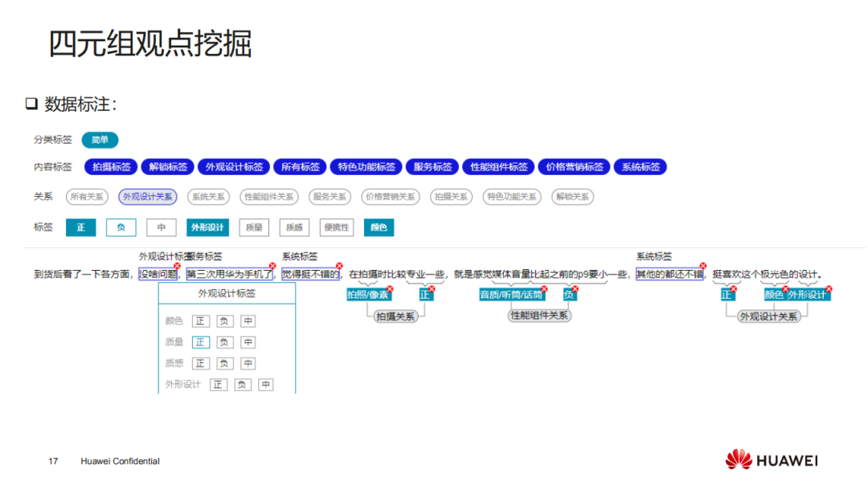Click the 拍照/像素 annotation tag
868x486 pixels.
tap(367, 295)
